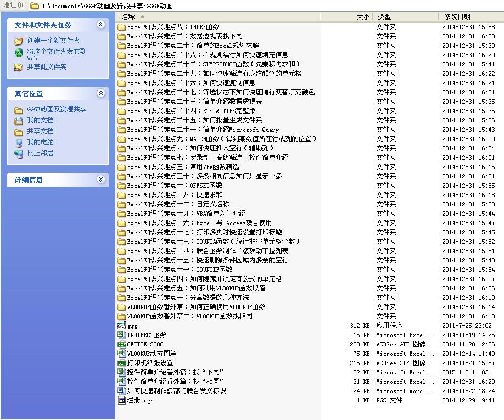Select folder icon for Excel知识兴趣点八：INDEX函数
This screenshot has width=504, height=420.
(x=122, y=27)
